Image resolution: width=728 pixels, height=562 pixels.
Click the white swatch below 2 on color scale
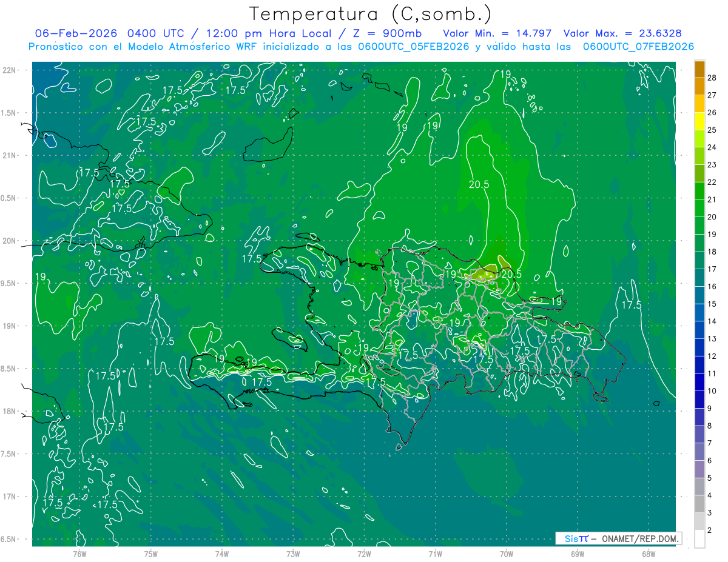(x=699, y=539)
